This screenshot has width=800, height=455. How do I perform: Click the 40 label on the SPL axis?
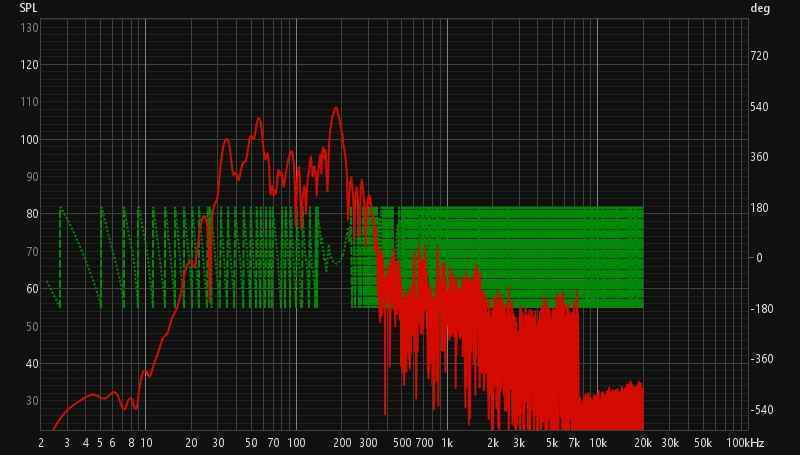[32, 364]
